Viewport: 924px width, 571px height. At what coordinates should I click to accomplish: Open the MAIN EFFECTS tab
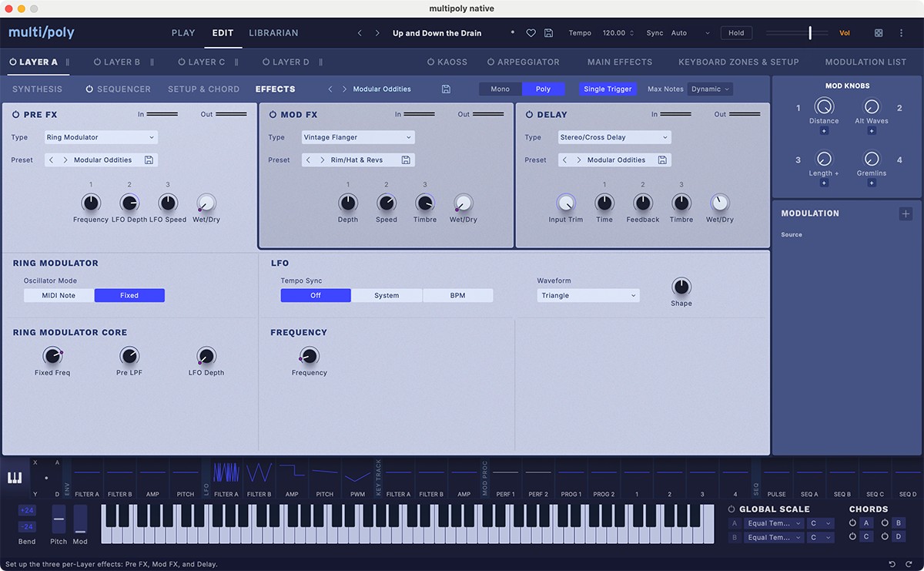click(x=620, y=62)
